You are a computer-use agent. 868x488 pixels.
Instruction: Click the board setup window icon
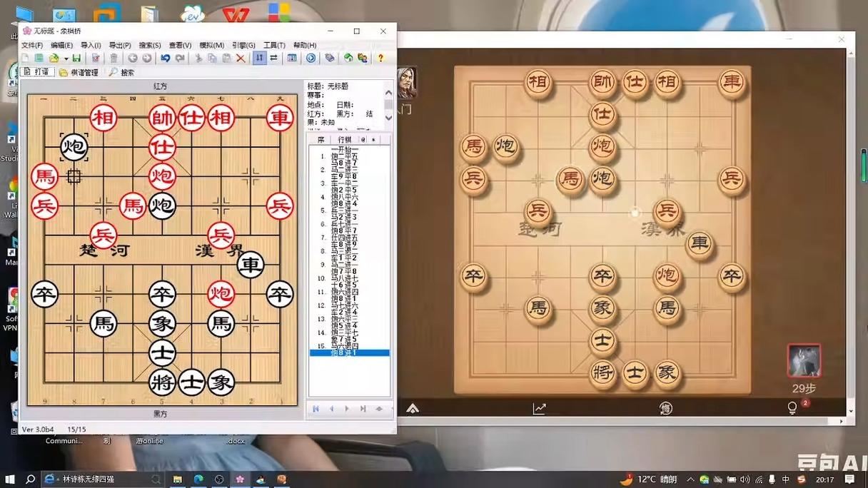pyautogui.click(x=292, y=58)
